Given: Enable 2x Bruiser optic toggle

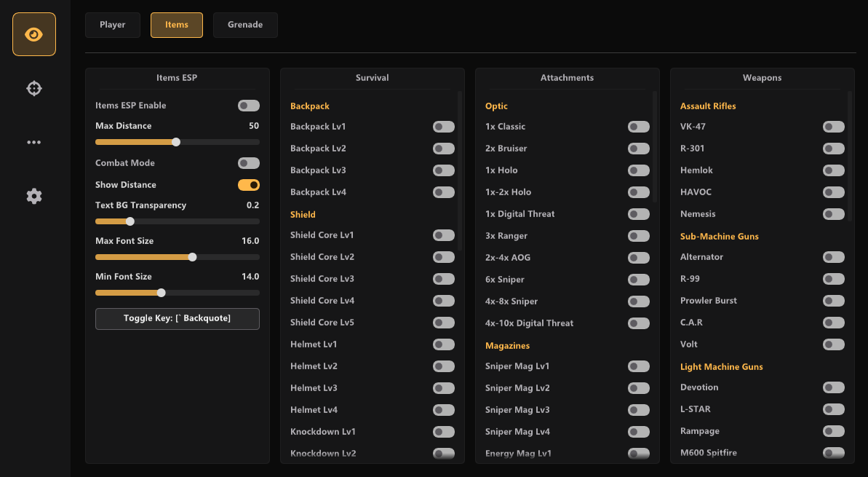Looking at the screenshot, I should pyautogui.click(x=638, y=149).
